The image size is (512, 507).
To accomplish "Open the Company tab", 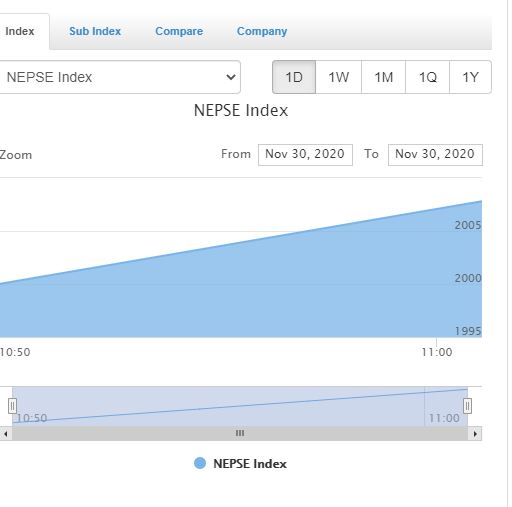I will pyautogui.click(x=262, y=31).
